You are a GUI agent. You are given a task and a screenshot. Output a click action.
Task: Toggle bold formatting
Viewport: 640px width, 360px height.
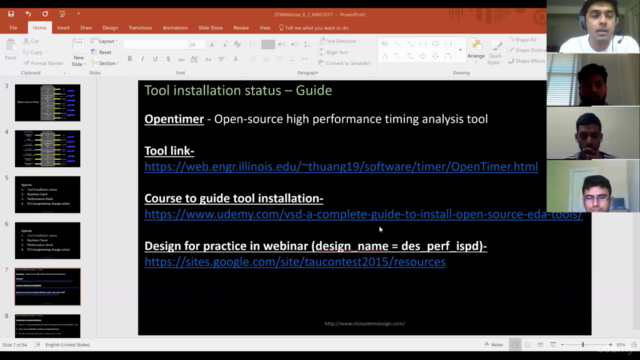click(x=130, y=59)
